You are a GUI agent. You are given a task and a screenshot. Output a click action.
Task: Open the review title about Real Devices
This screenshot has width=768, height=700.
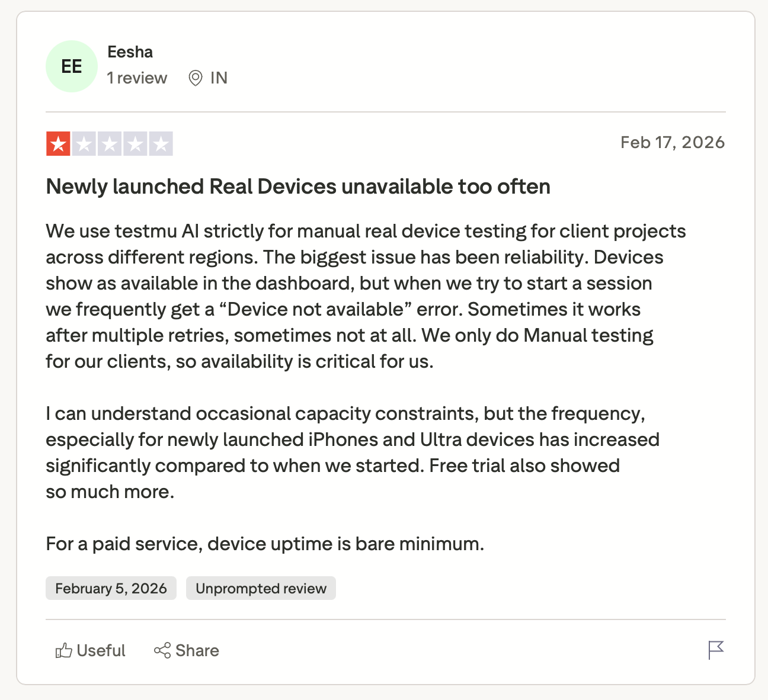click(x=298, y=187)
